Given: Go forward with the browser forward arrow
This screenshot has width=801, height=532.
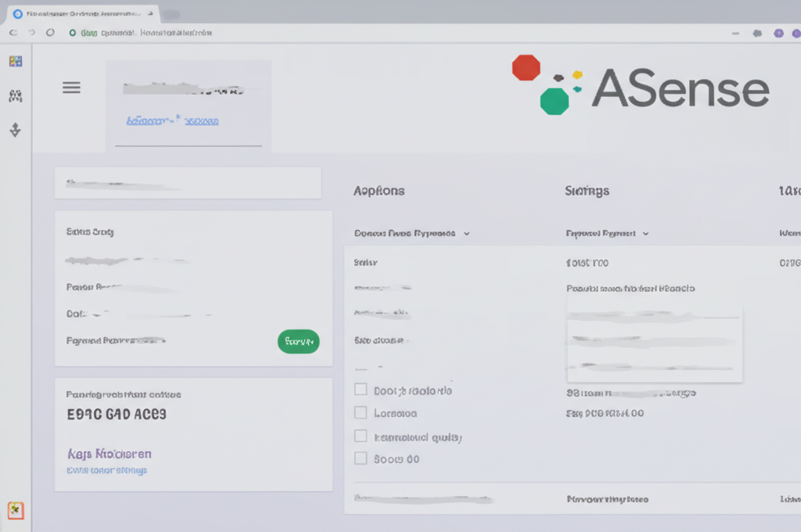Looking at the screenshot, I should 31,32.
